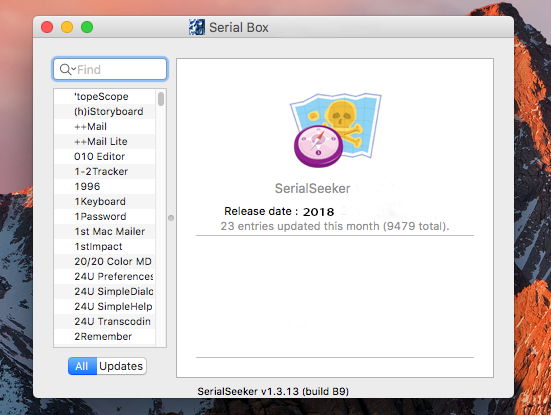Select the 1996 entry
Image resolution: width=551 pixels, height=415 pixels.
tap(105, 186)
